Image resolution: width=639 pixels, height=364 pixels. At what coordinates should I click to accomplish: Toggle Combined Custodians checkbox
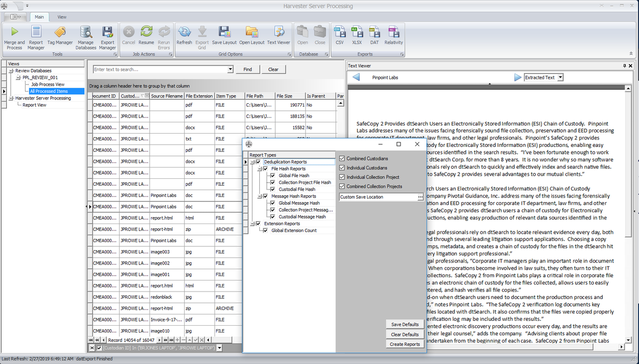342,159
